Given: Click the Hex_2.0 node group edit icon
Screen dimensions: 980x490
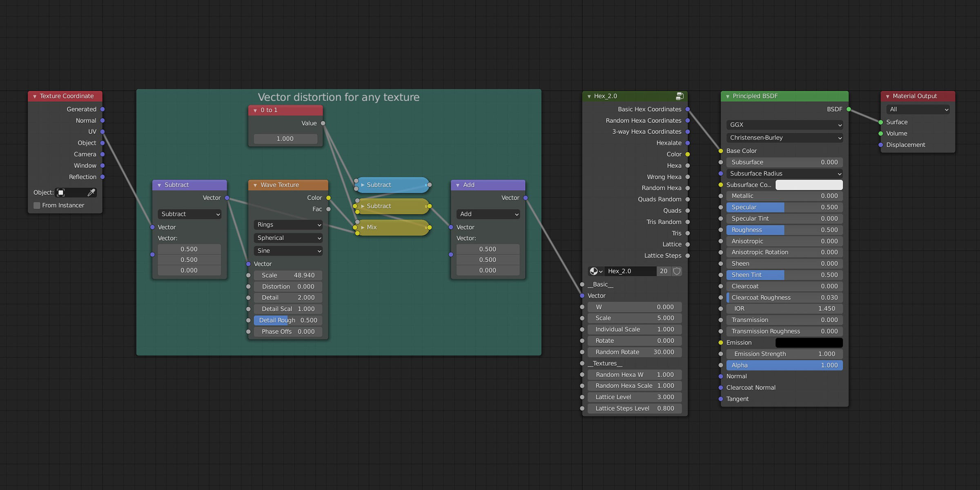Looking at the screenshot, I should 679,96.
